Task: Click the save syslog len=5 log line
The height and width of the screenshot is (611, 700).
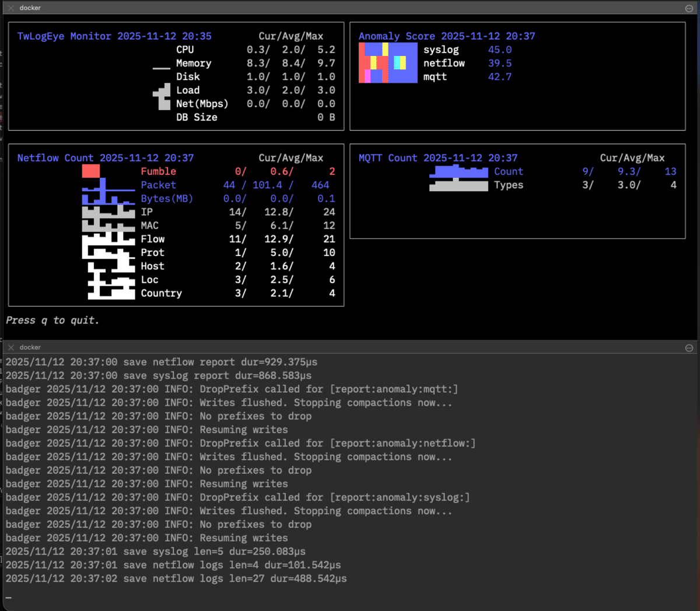Action: coord(156,552)
